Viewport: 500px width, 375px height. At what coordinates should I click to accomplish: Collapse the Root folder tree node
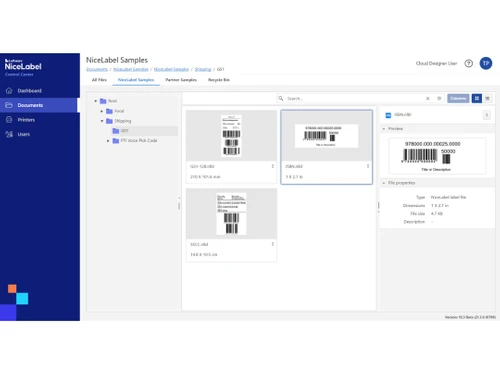pyautogui.click(x=96, y=101)
